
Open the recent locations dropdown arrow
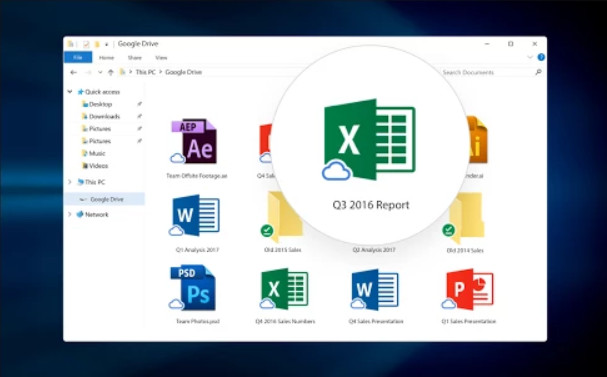click(x=100, y=72)
